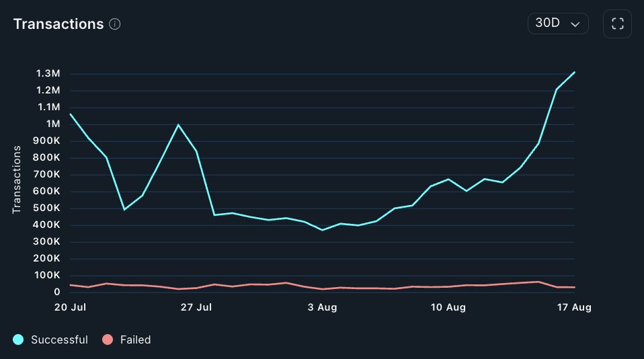This screenshot has width=644, height=359.
Task: Select the 20 Jul x-axis label
Action: pos(70,307)
